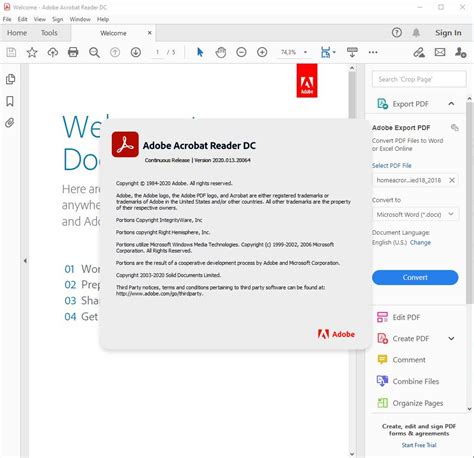Click Sign In at top right
This screenshot has height=458, width=474.
[448, 33]
